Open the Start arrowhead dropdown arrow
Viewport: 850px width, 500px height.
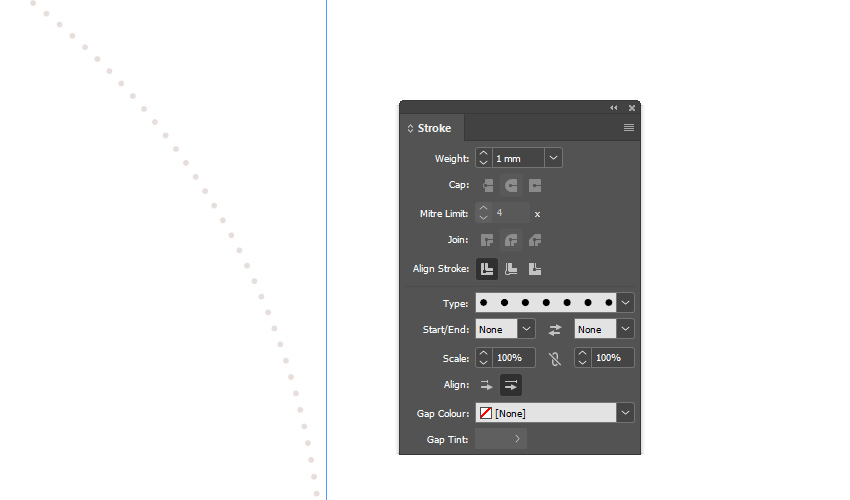(526, 329)
